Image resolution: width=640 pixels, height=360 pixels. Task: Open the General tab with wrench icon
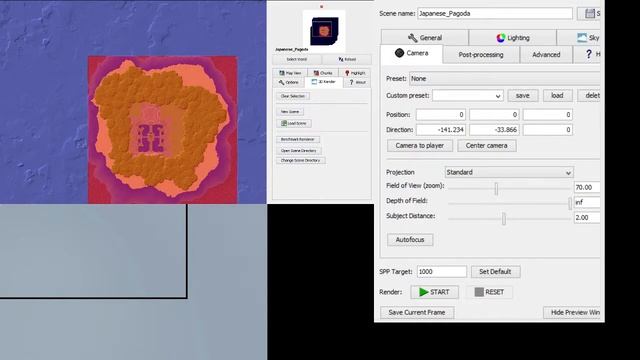click(x=425, y=38)
